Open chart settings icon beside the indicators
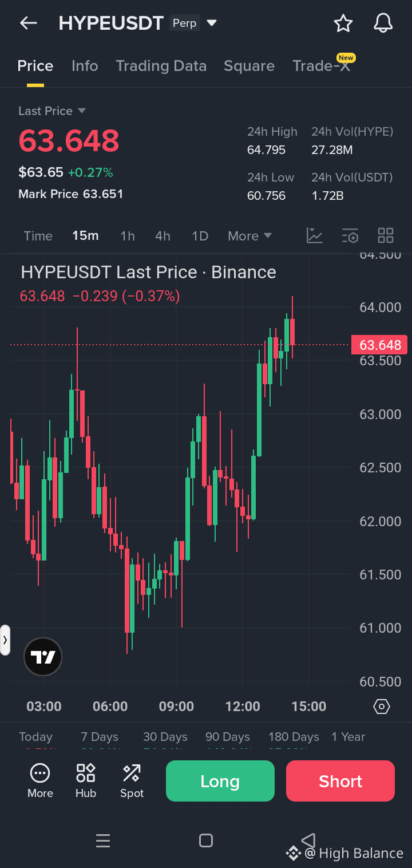The width and height of the screenshot is (412, 868). pyautogui.click(x=350, y=235)
